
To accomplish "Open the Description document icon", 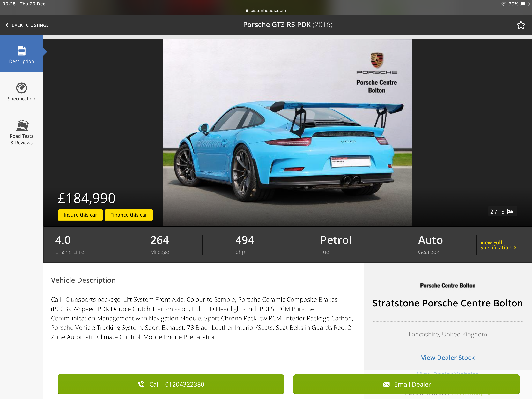I will pos(21,50).
